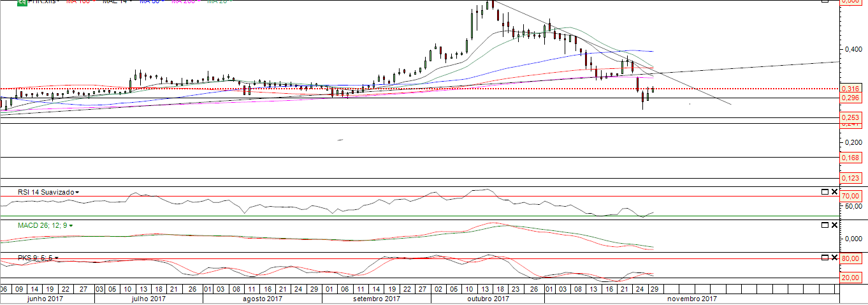Open the RSI 14 Suavizado dropdown

77,192
